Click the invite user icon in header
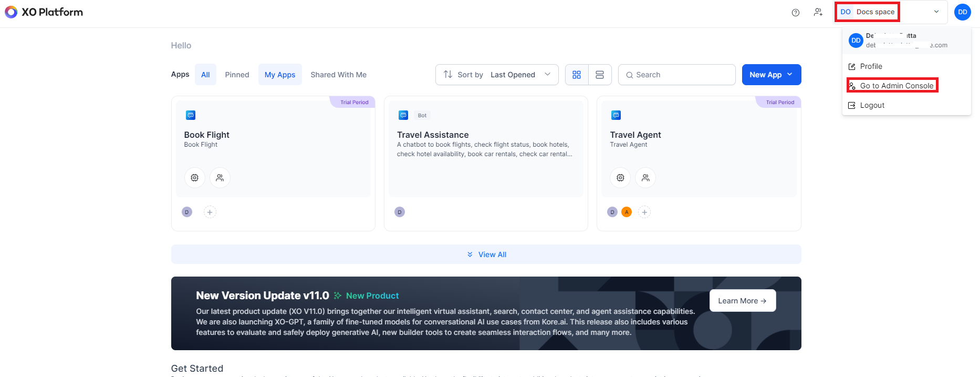 (818, 12)
